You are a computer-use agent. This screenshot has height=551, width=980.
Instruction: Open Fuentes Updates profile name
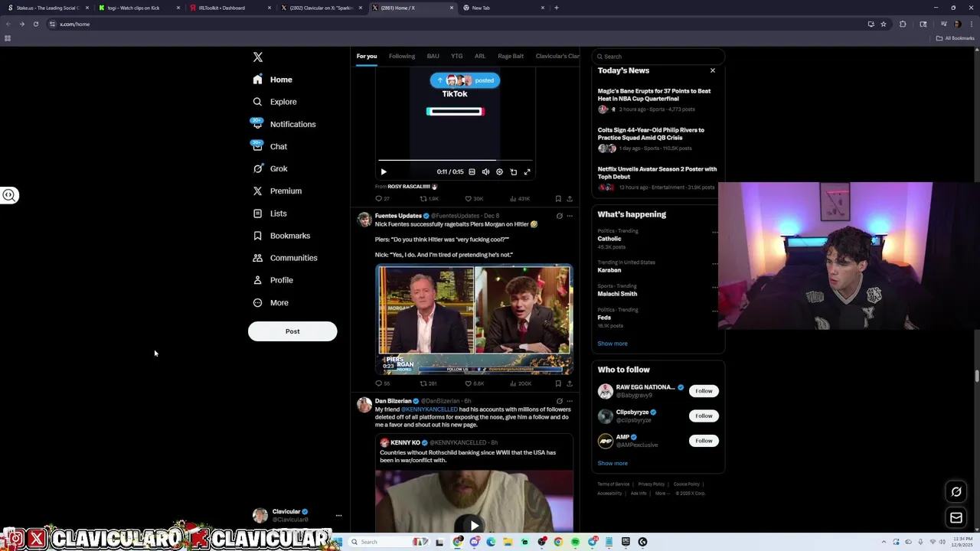click(x=398, y=216)
